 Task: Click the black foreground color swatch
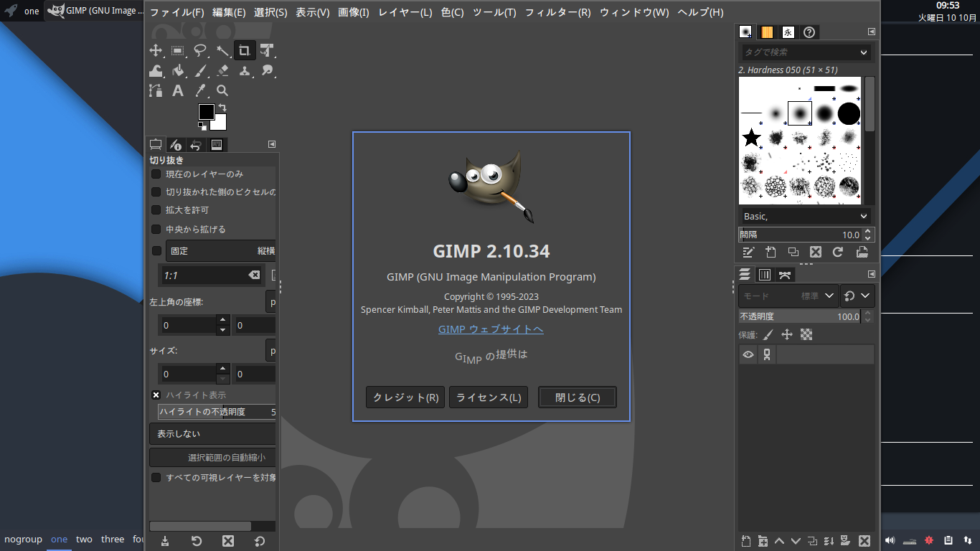click(x=205, y=110)
